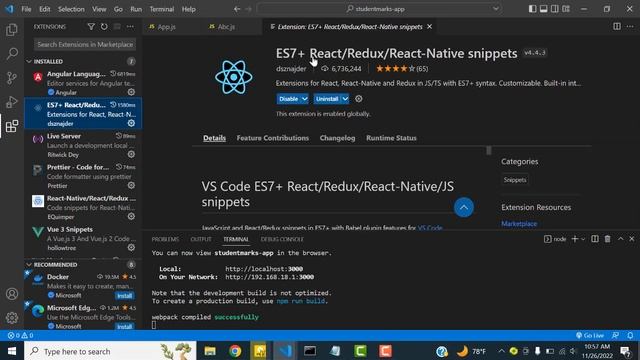Viewport: 640px width, 360px height.
Task: Open the Selection menu
Action: 71,9
